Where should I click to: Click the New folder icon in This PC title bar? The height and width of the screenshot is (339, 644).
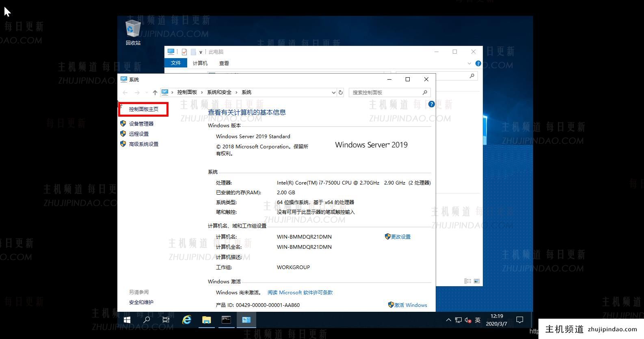pos(193,52)
